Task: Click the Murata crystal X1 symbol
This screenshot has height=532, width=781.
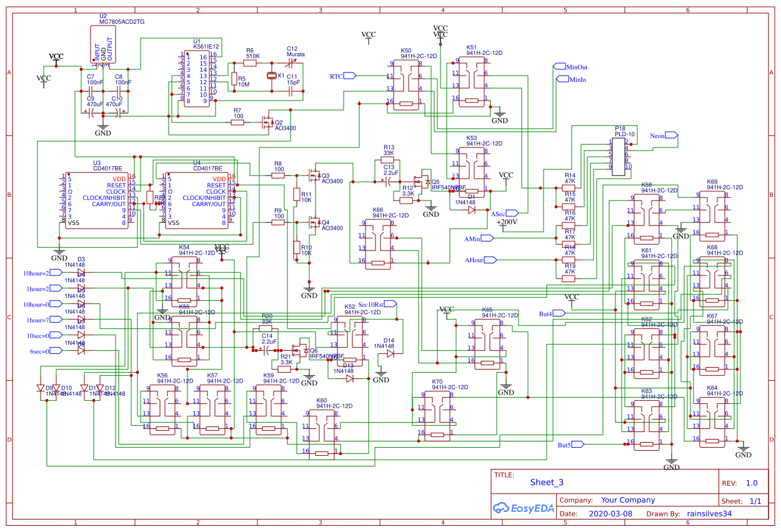Action: [x=273, y=75]
